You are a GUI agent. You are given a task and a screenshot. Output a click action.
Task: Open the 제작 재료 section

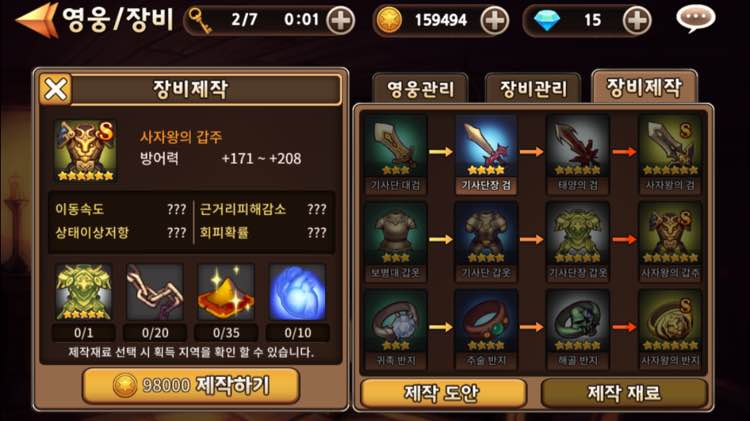click(x=624, y=393)
